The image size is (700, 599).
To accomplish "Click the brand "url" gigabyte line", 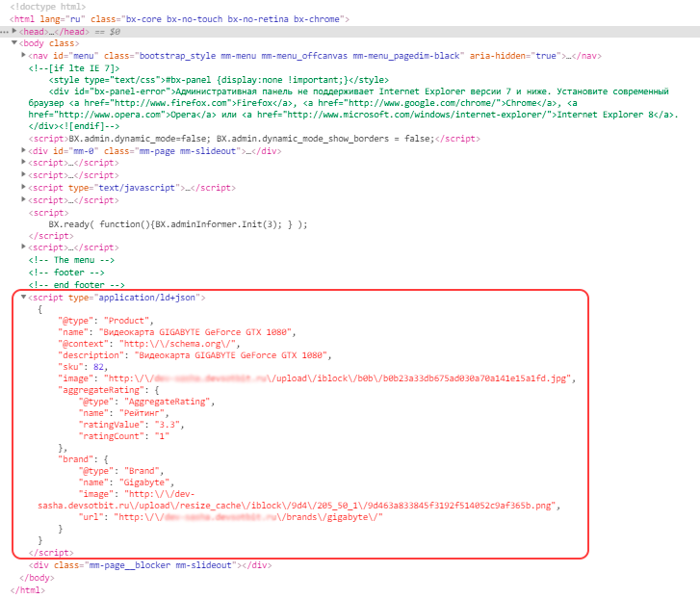I will pyautogui.click(x=231, y=517).
